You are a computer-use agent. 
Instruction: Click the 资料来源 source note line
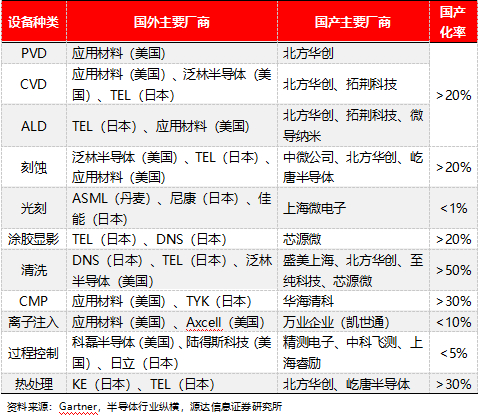pyautogui.click(x=144, y=406)
